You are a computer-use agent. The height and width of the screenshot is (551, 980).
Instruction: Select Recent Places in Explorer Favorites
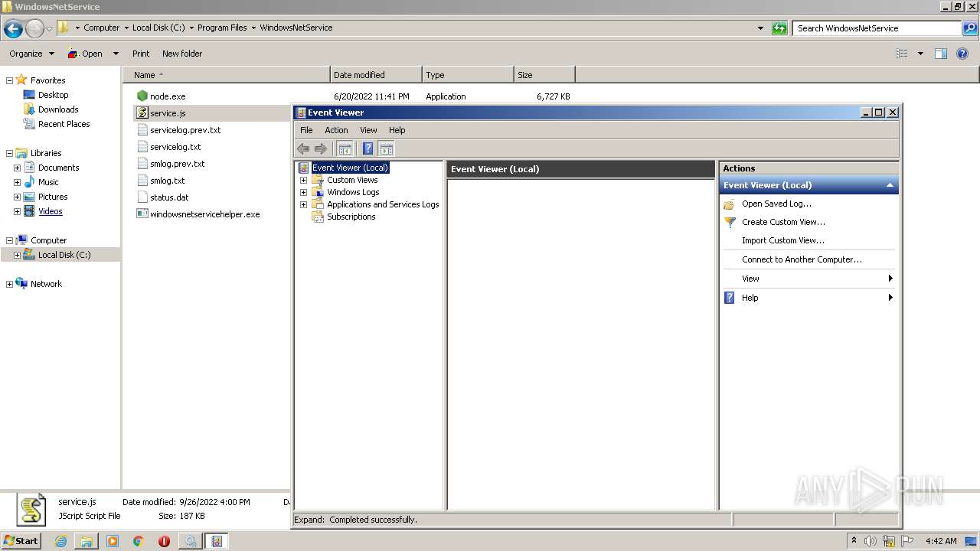[64, 124]
